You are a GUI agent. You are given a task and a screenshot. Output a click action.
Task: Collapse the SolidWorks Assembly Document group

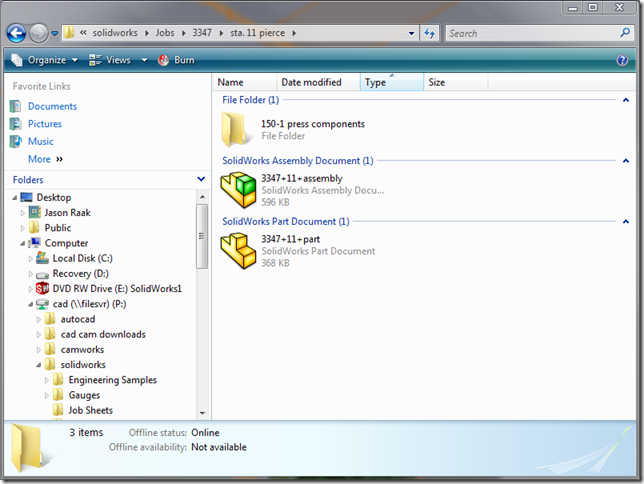coord(626,161)
